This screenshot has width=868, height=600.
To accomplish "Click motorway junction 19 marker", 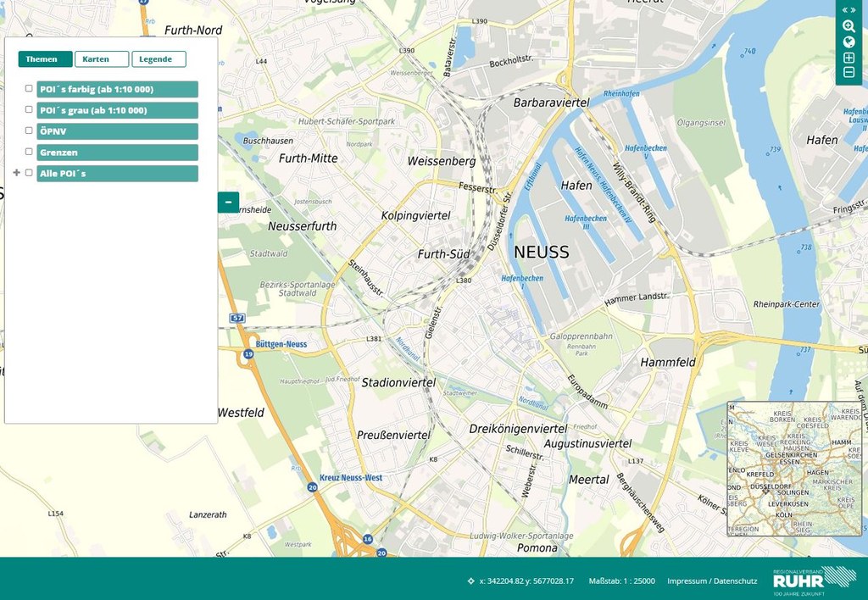I will click(248, 353).
